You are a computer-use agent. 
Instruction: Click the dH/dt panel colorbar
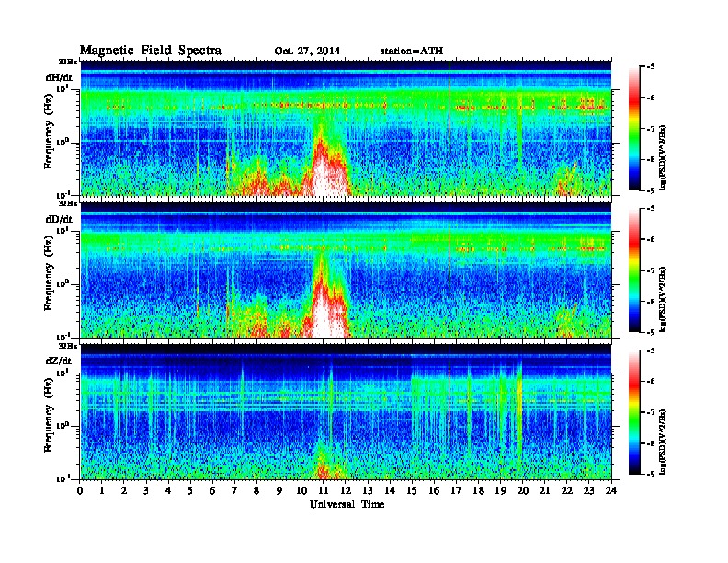tap(634, 129)
